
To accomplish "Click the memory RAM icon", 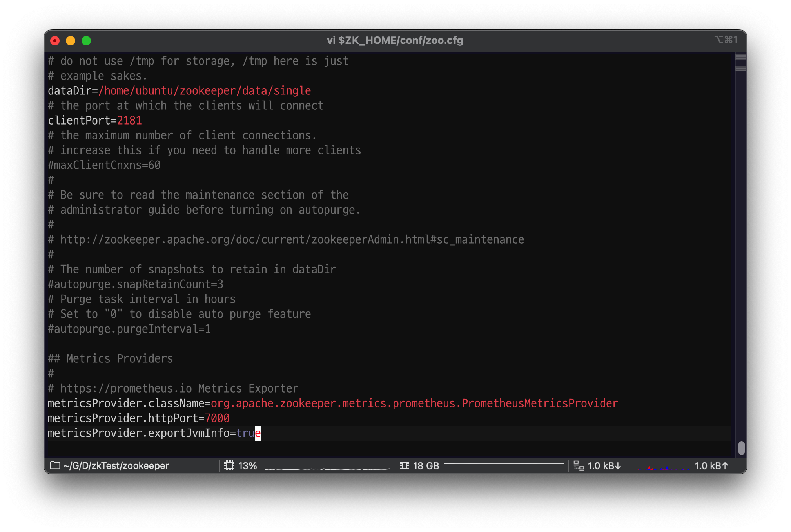I will pos(405,465).
